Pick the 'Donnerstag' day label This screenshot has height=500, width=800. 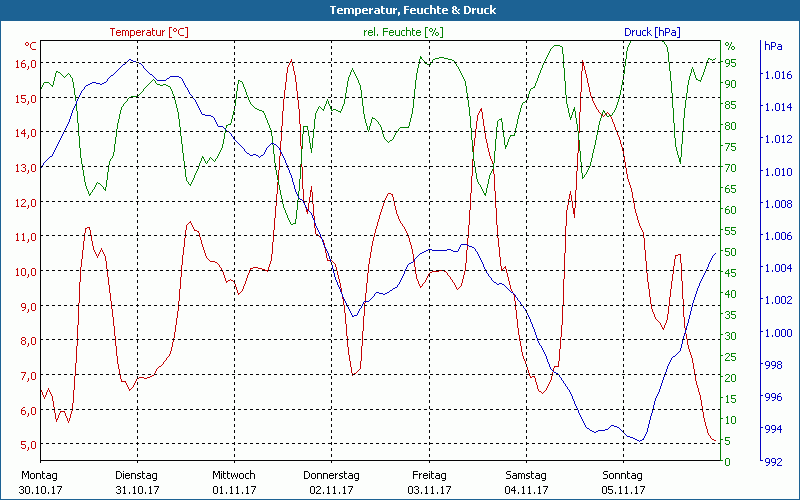(x=331, y=475)
